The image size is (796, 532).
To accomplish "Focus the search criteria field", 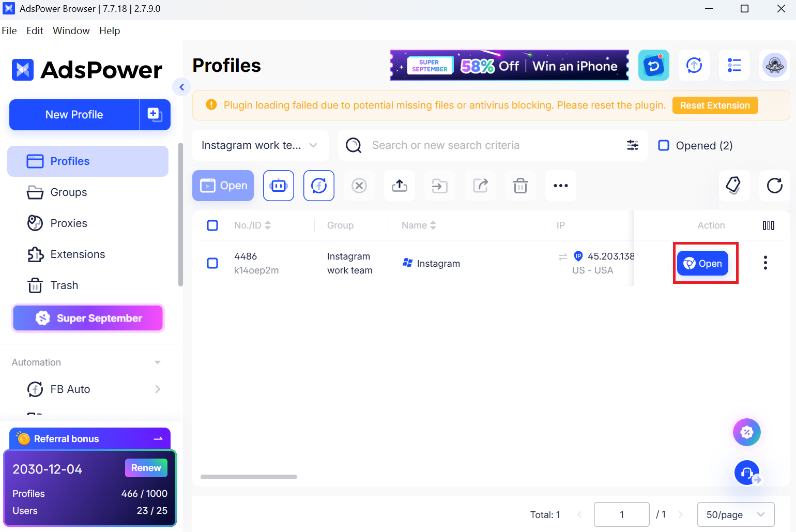I will point(494,145).
